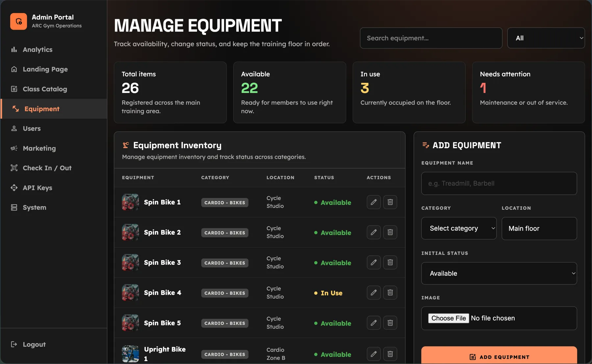Click the Check In / Out QR icon
This screenshot has width=592, height=364.
point(14,168)
